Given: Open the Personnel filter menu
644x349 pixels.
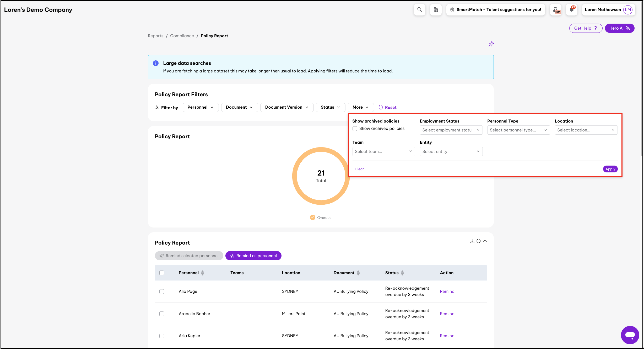Looking at the screenshot, I should [x=201, y=107].
